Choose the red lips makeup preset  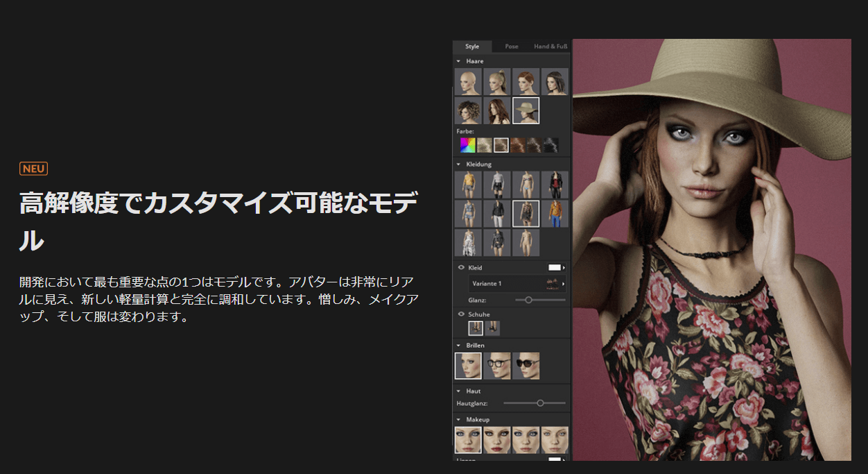(497, 440)
